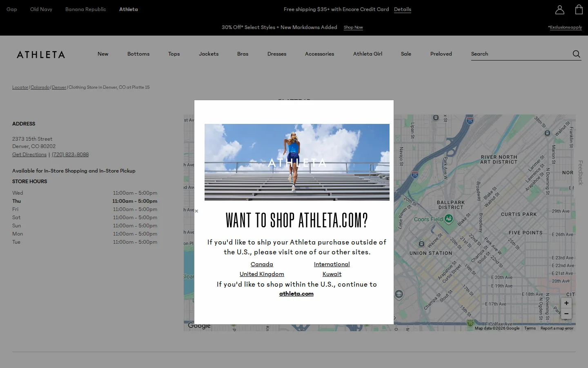The height and width of the screenshot is (368, 588).
Task: Go to Denver breadcrumb
Action: [x=59, y=87]
